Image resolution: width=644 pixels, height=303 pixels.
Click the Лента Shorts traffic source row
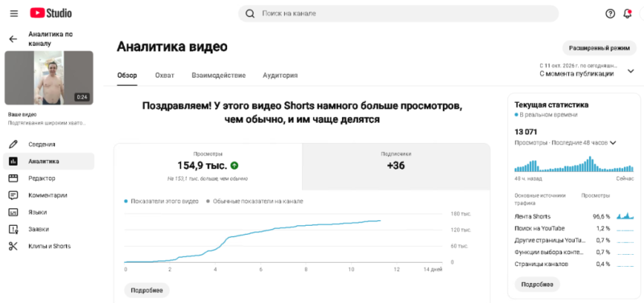click(574, 216)
